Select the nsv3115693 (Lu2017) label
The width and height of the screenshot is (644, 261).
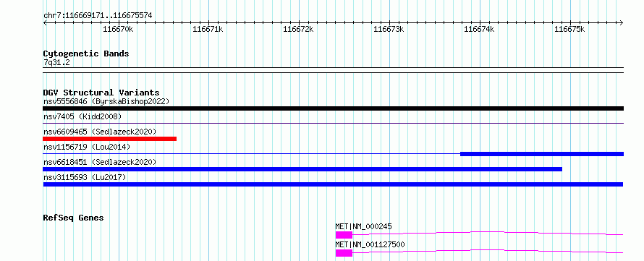click(x=85, y=177)
